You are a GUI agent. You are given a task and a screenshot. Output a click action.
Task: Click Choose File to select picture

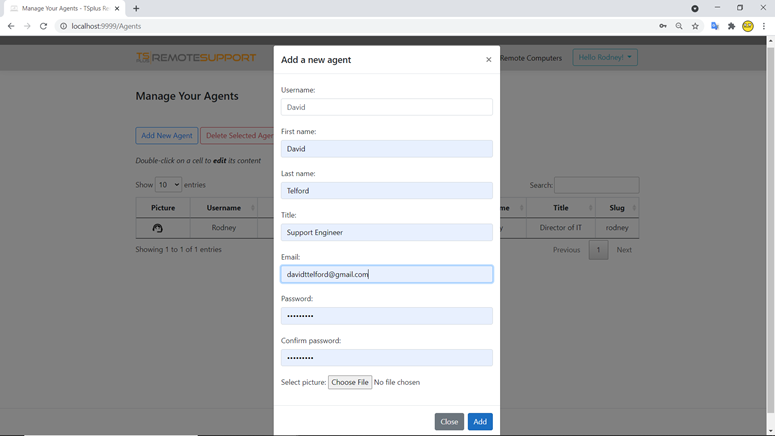coord(350,382)
